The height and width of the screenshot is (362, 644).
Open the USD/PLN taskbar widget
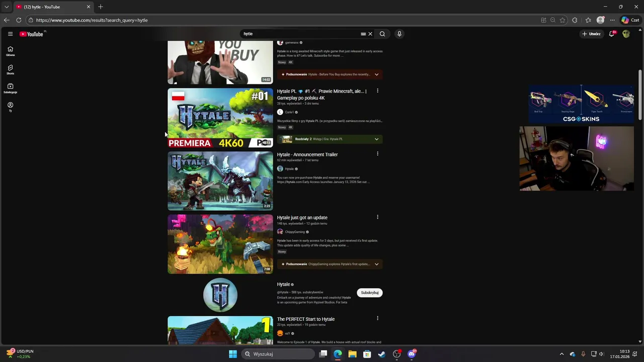click(x=20, y=354)
